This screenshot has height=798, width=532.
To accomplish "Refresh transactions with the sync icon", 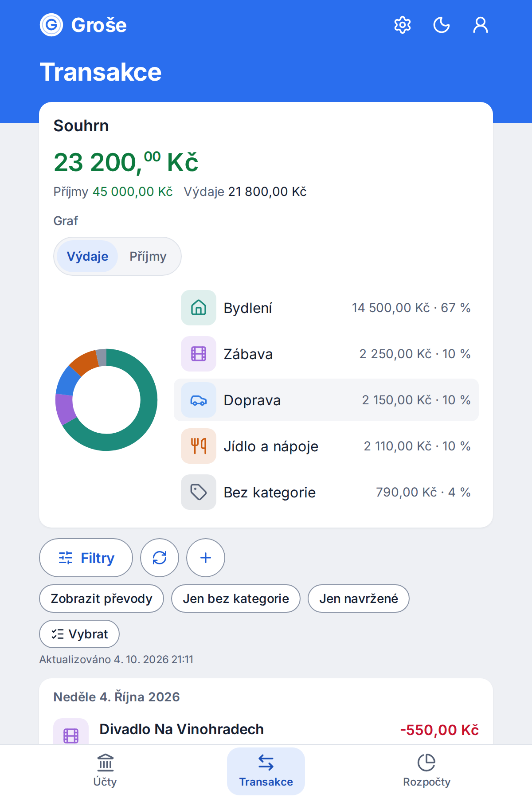I will (x=160, y=558).
